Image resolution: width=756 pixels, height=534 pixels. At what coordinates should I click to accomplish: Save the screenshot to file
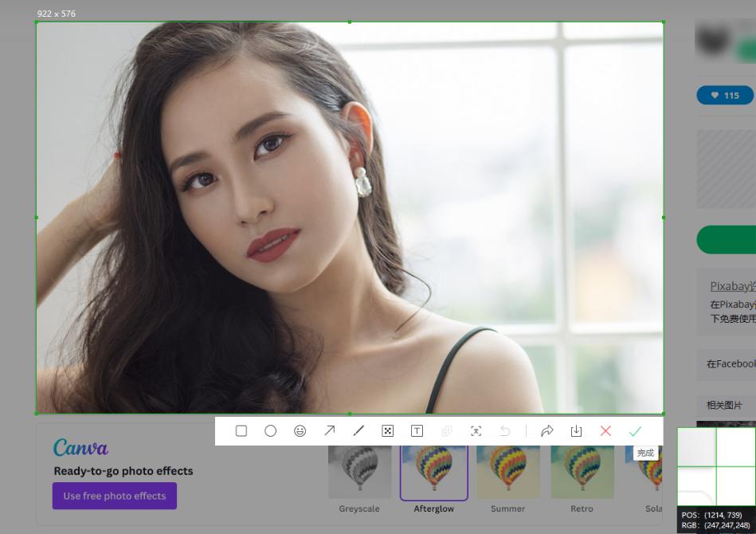576,430
